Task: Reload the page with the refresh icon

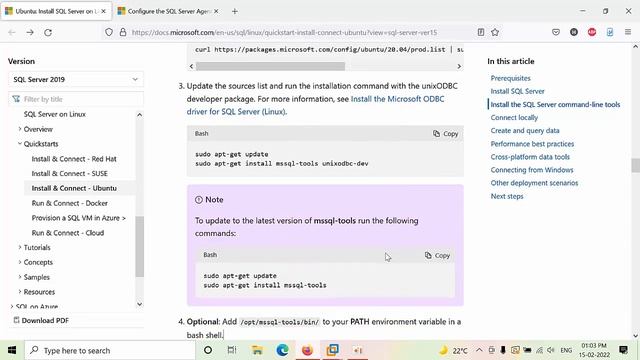Action: (48, 32)
